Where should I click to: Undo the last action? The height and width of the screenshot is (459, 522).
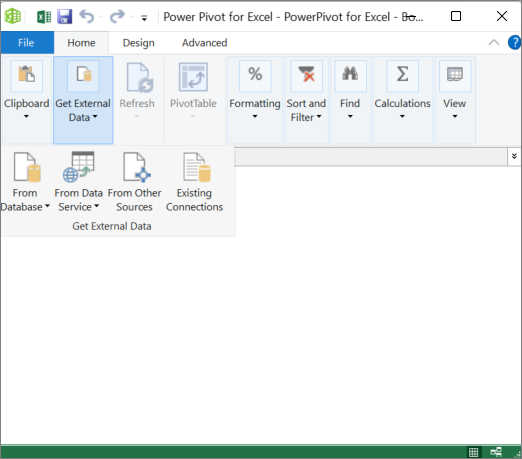87,16
